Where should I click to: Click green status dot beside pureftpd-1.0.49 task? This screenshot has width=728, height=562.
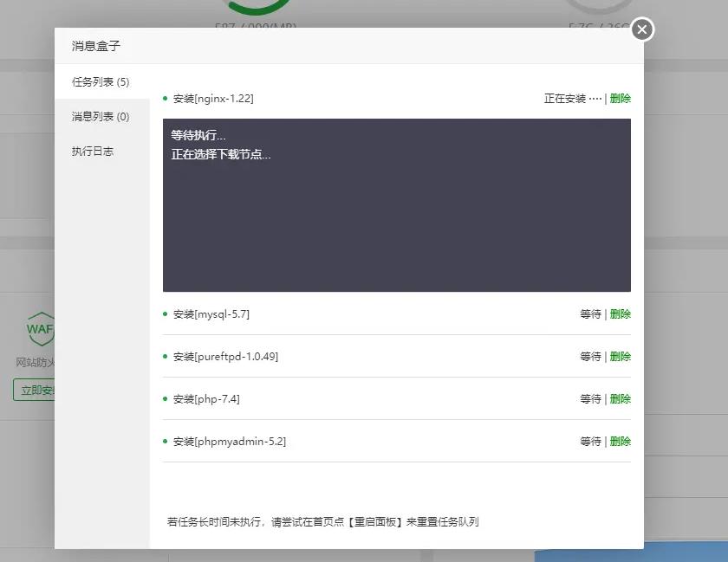(x=166, y=356)
